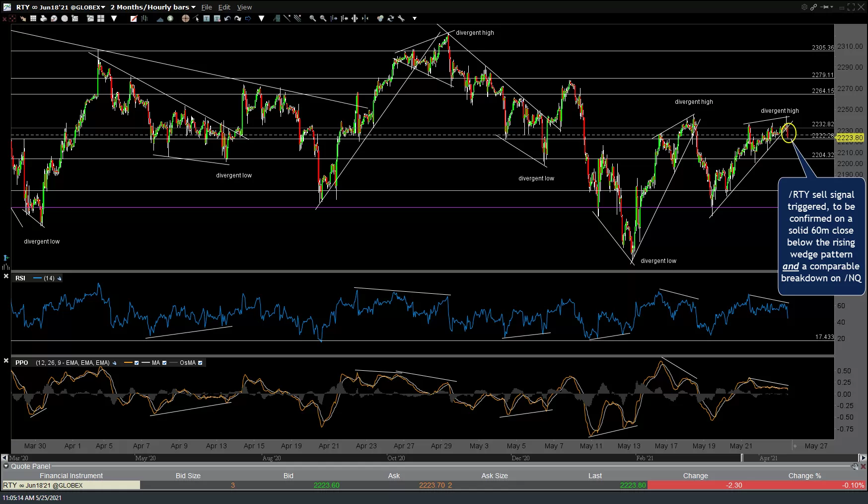Expand the first toolbar dropdown triangle

tap(114, 18)
